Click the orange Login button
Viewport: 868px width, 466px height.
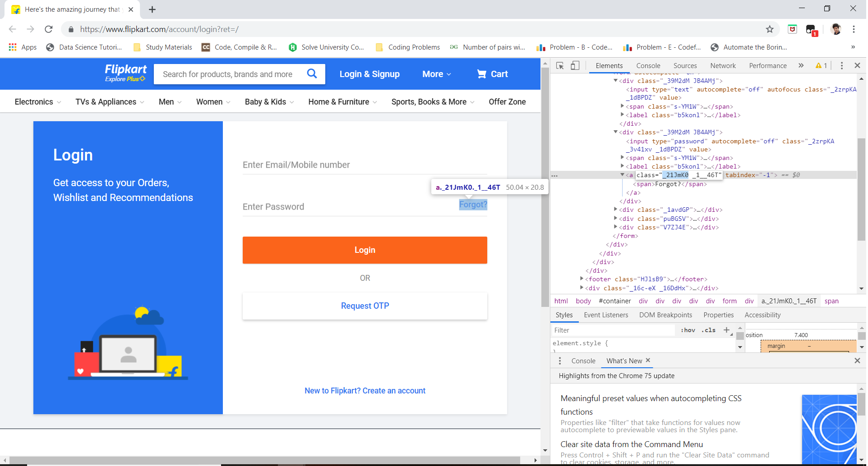[365, 250]
